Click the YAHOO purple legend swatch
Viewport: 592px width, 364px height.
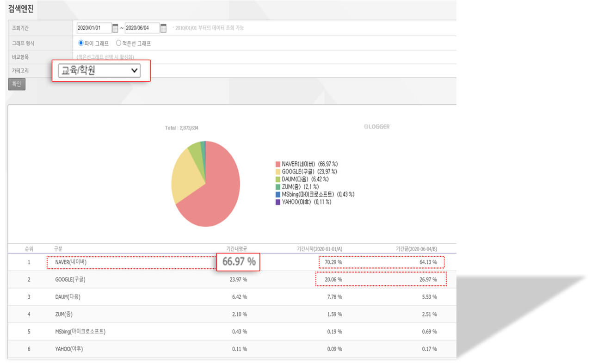(x=277, y=202)
